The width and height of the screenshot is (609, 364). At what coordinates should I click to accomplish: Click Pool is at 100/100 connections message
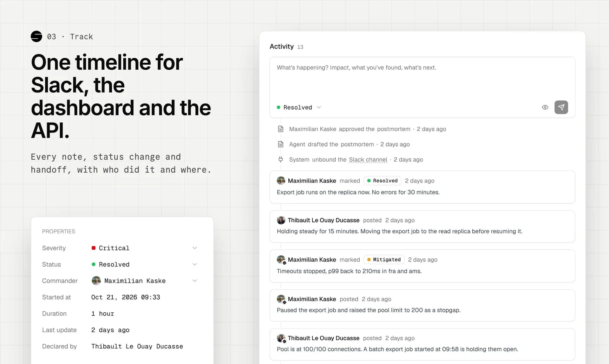click(x=397, y=349)
